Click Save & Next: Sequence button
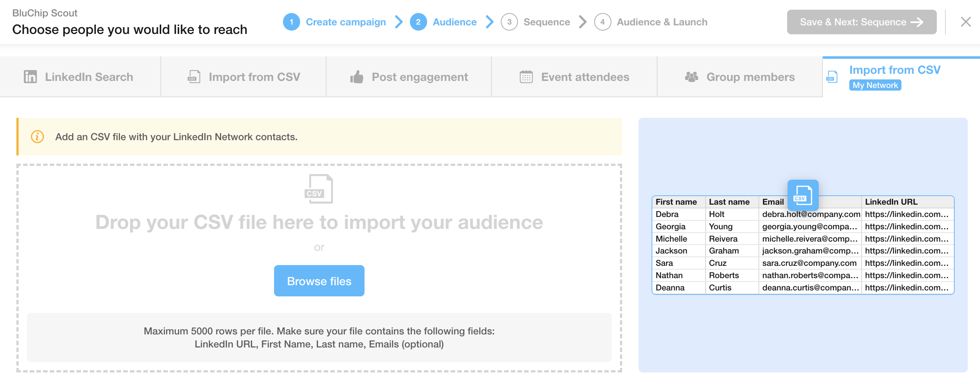This screenshot has width=980, height=384. pyautogui.click(x=862, y=22)
